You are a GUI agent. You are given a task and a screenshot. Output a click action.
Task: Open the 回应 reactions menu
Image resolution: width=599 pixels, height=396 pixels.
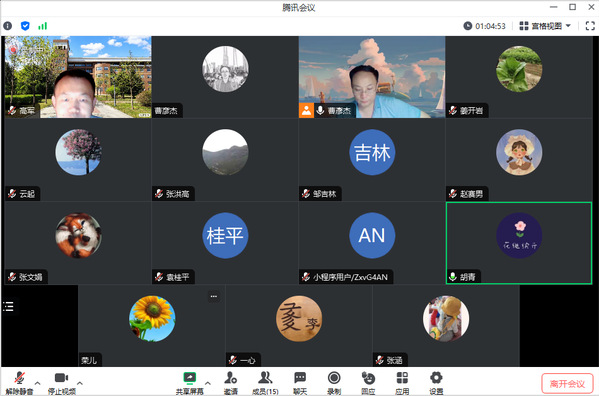click(x=368, y=383)
